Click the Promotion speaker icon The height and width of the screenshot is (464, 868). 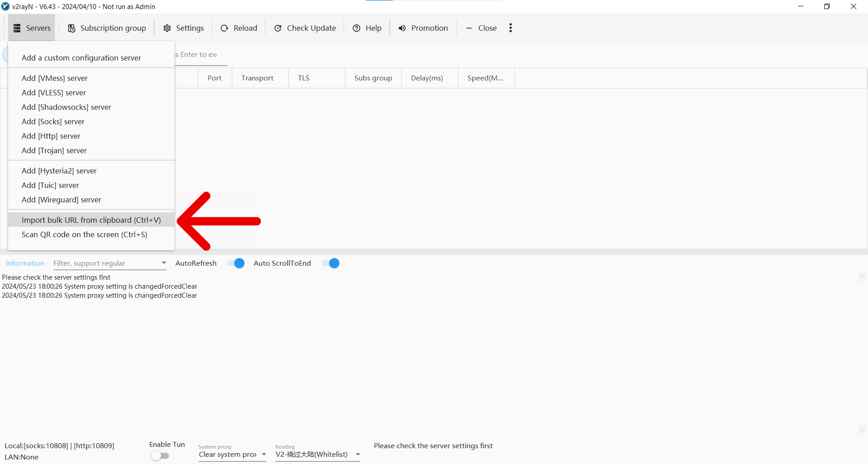[402, 28]
